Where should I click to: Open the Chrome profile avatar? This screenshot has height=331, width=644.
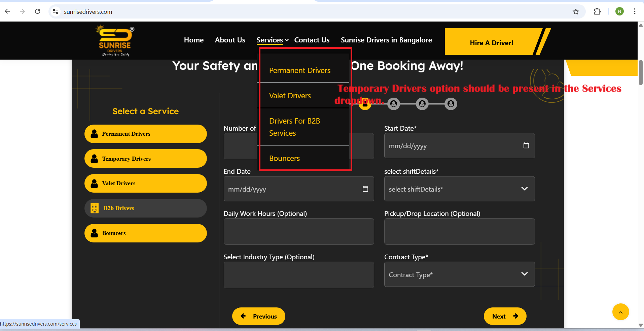click(x=619, y=12)
